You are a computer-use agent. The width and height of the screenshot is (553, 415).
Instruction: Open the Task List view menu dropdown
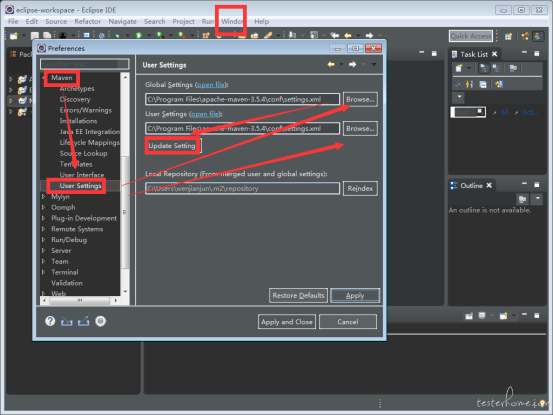tap(459, 97)
